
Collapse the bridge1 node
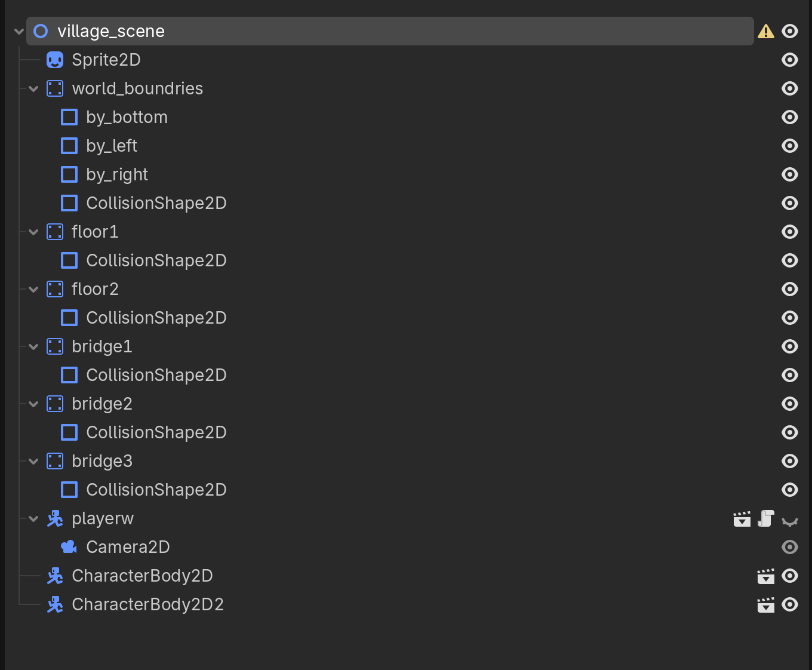[33, 346]
